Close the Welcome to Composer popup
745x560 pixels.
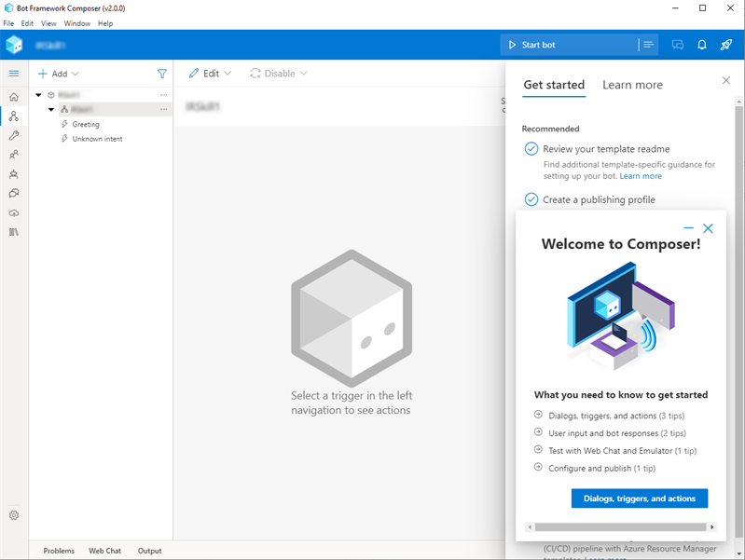tap(708, 228)
